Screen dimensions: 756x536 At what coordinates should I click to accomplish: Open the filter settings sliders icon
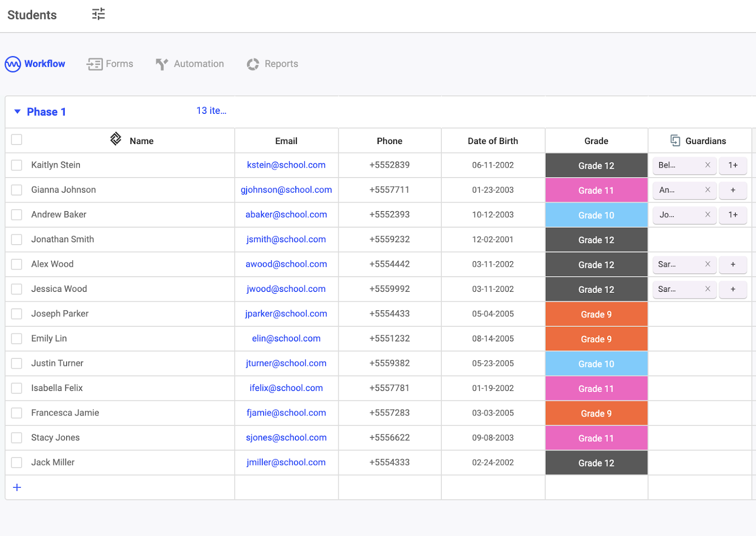98,14
